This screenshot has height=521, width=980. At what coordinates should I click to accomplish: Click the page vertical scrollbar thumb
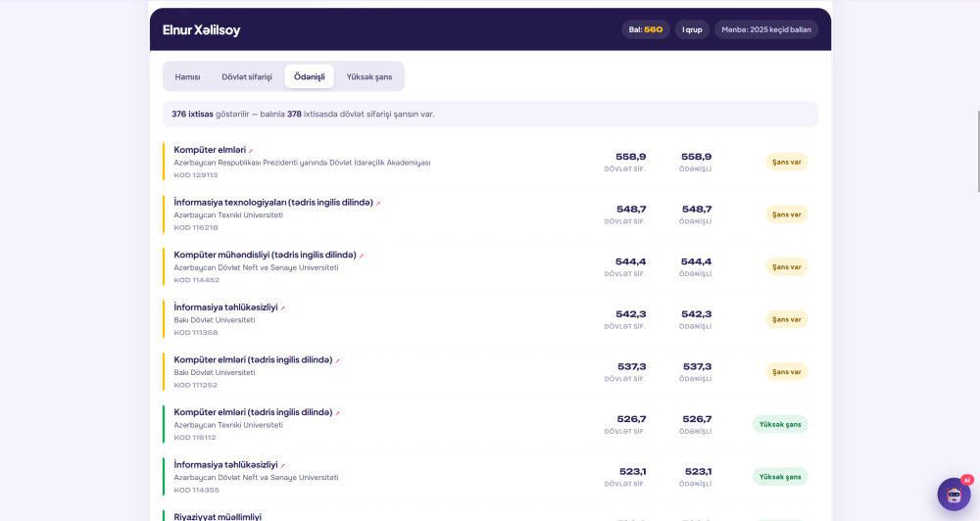tap(978, 152)
